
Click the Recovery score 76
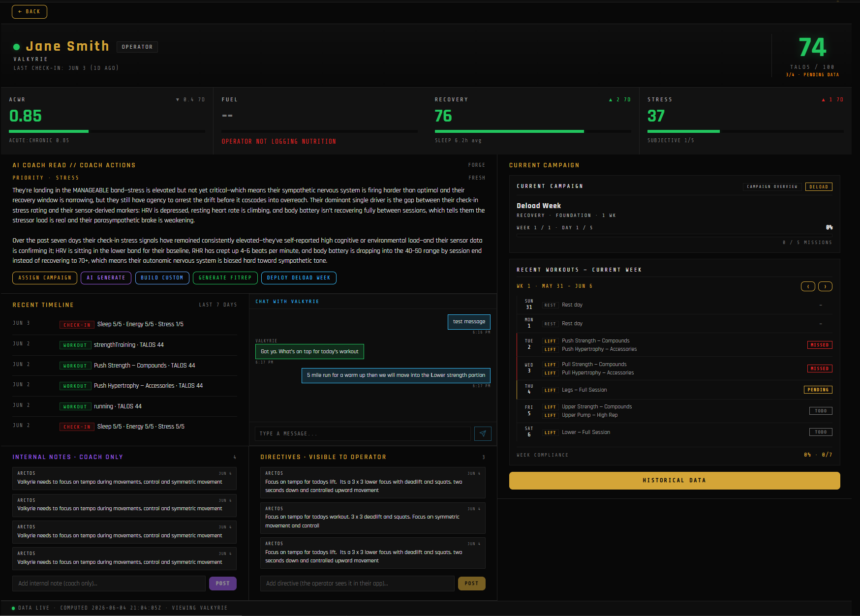pos(443,116)
